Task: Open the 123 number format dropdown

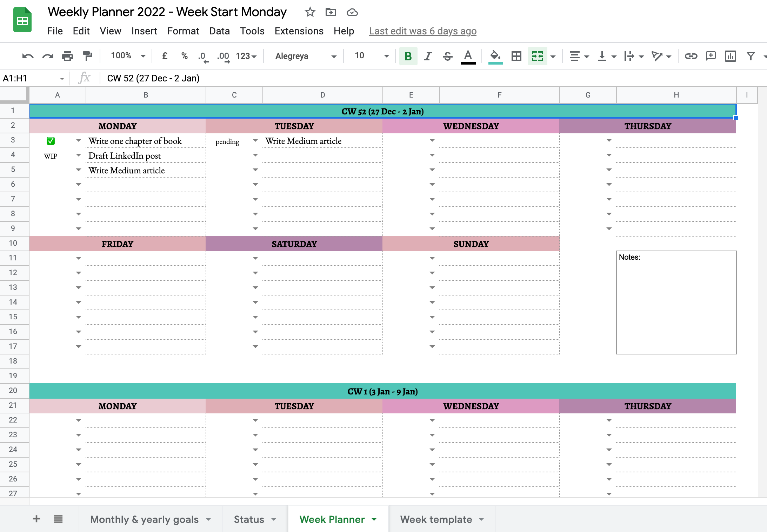Action: click(246, 56)
